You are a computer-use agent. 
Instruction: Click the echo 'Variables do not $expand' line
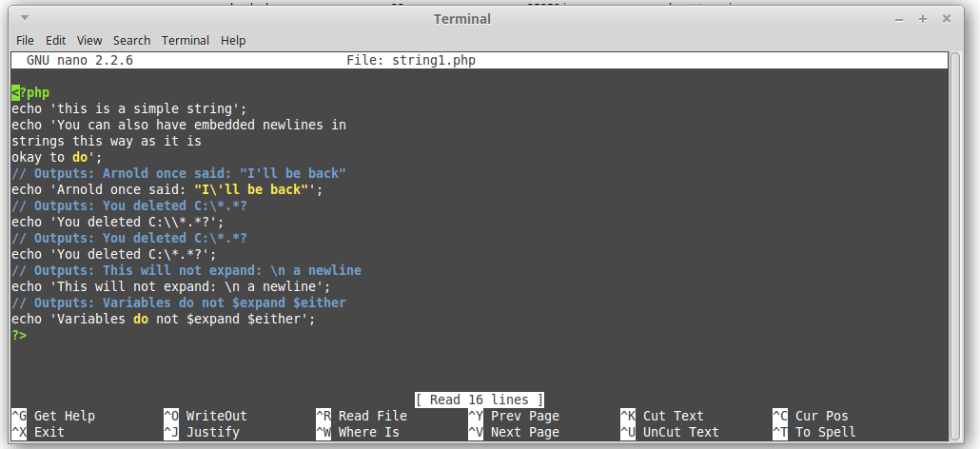click(164, 319)
